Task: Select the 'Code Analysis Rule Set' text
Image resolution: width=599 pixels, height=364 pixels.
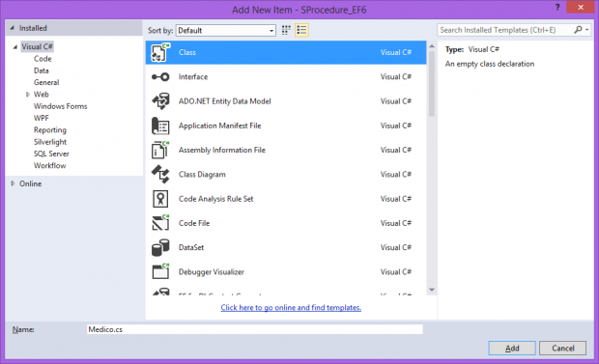Action: coord(215,199)
